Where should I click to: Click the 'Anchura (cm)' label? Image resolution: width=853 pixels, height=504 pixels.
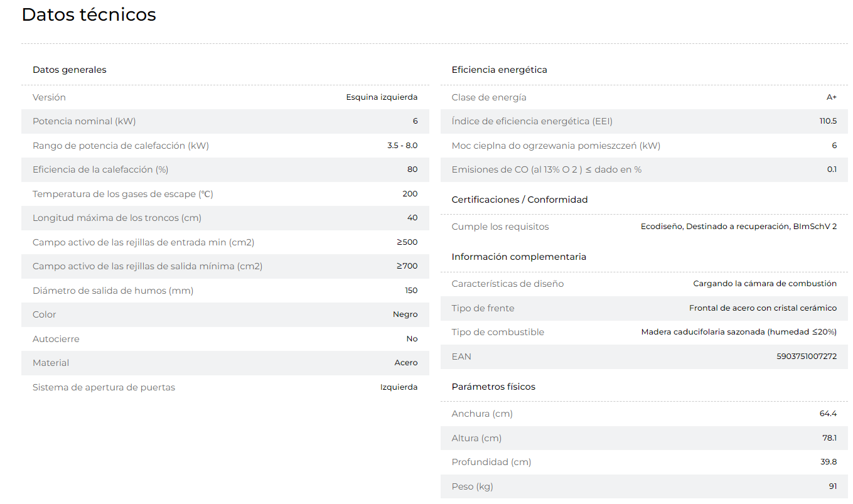482,414
